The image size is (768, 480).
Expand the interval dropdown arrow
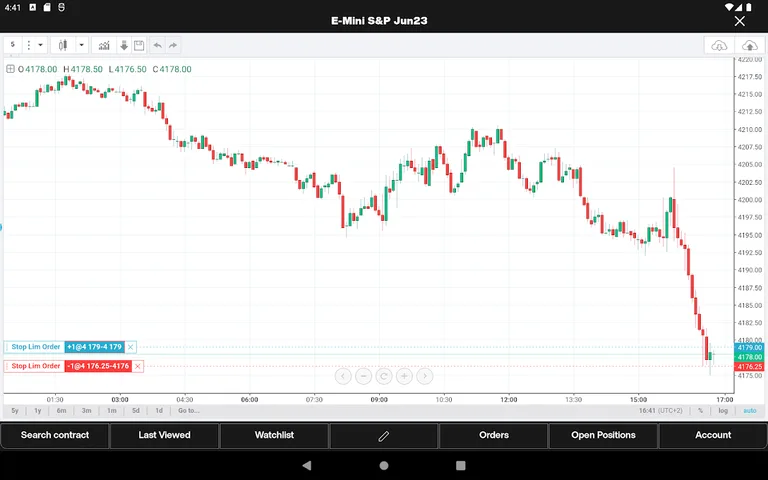(41, 45)
